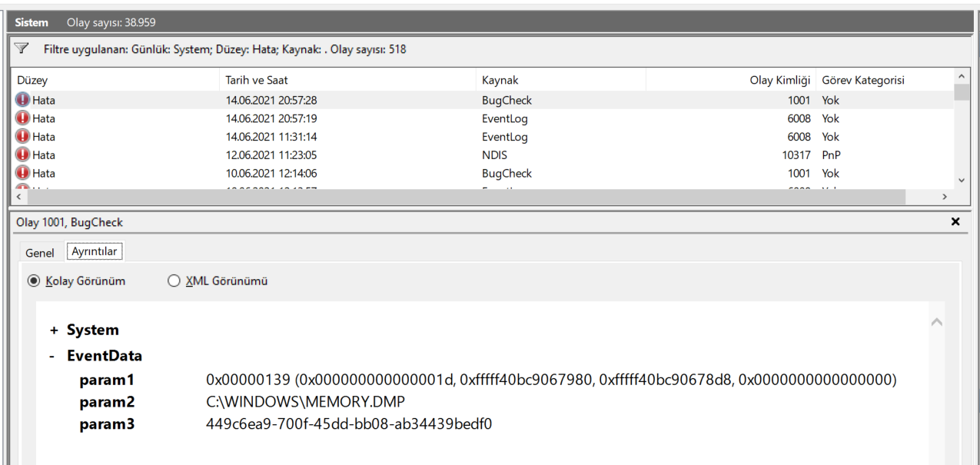The height and width of the screenshot is (465, 980).
Task: Select the XML Görünümü radio button
Action: [174, 281]
